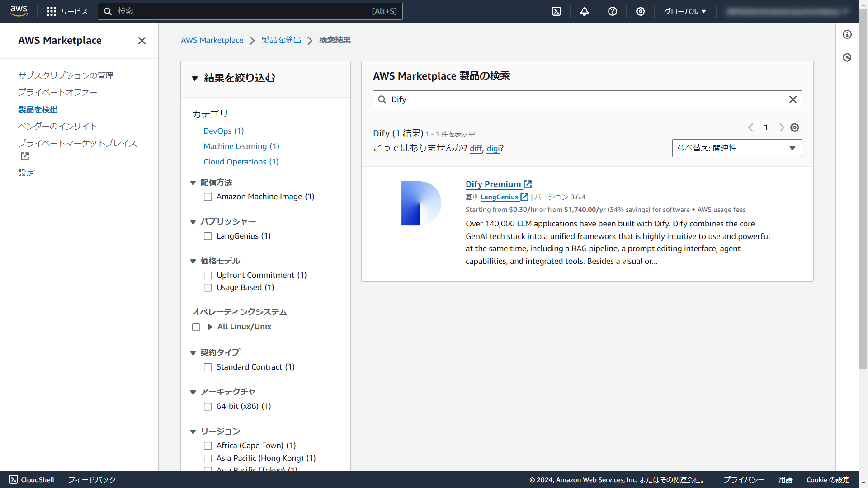Enable the LangGenius publisher checkbox
868x488 pixels.
click(208, 236)
